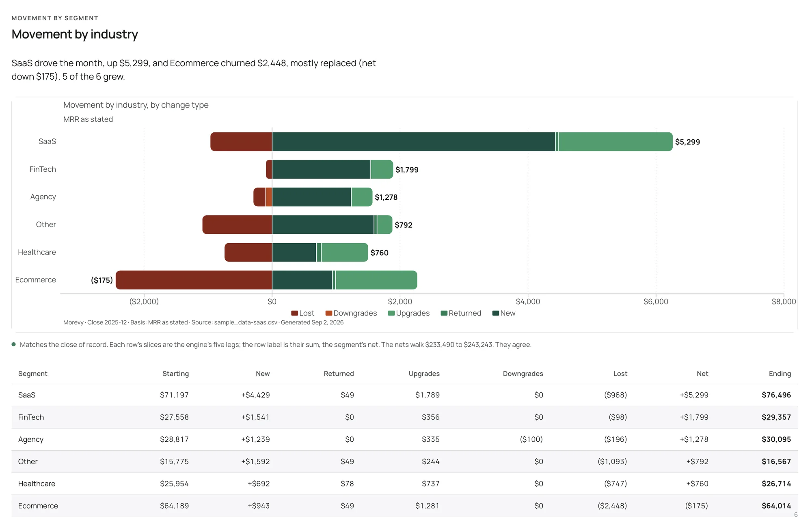This screenshot has width=812, height=529.
Task: Click the '$6,000' axis tick label
Action: 656,302
